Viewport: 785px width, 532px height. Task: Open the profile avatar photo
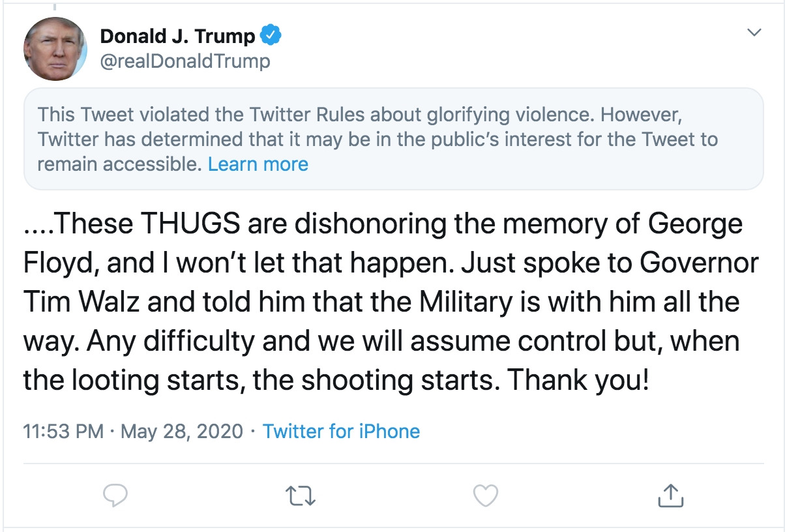[55, 49]
